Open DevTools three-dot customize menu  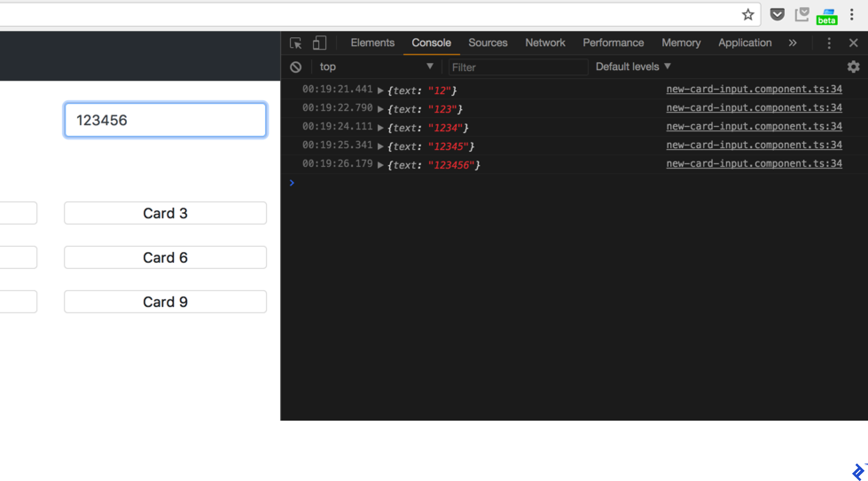[x=829, y=43]
